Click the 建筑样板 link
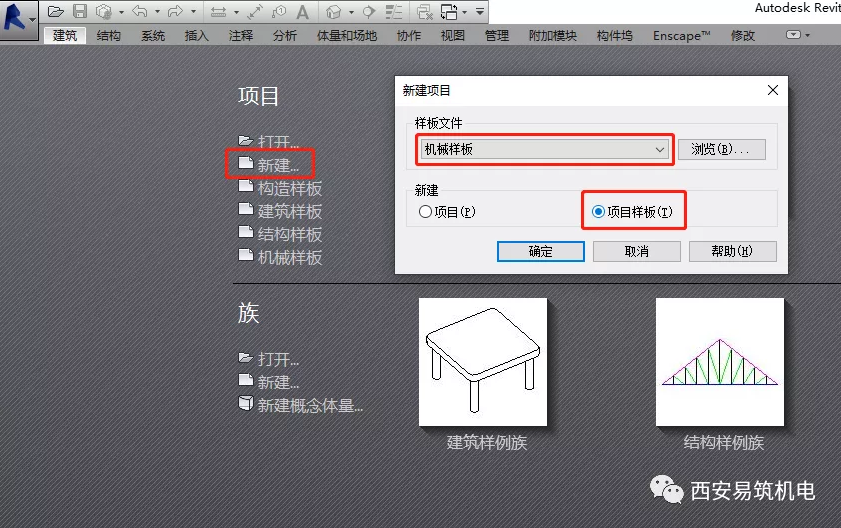The image size is (841, 528). 290,211
